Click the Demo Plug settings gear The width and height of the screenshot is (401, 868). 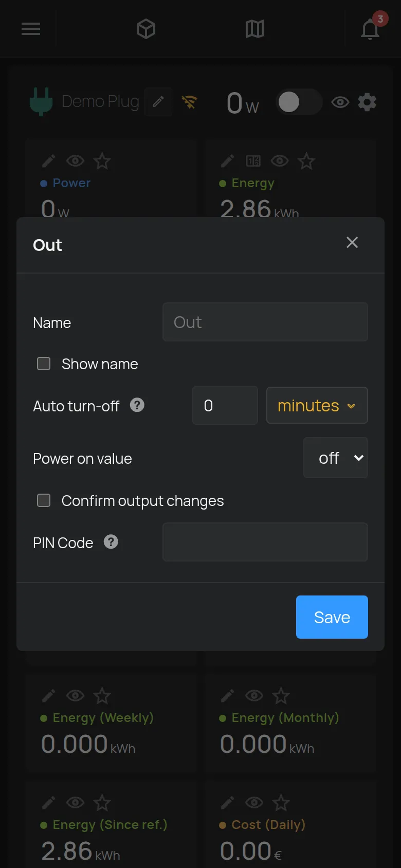tap(367, 102)
